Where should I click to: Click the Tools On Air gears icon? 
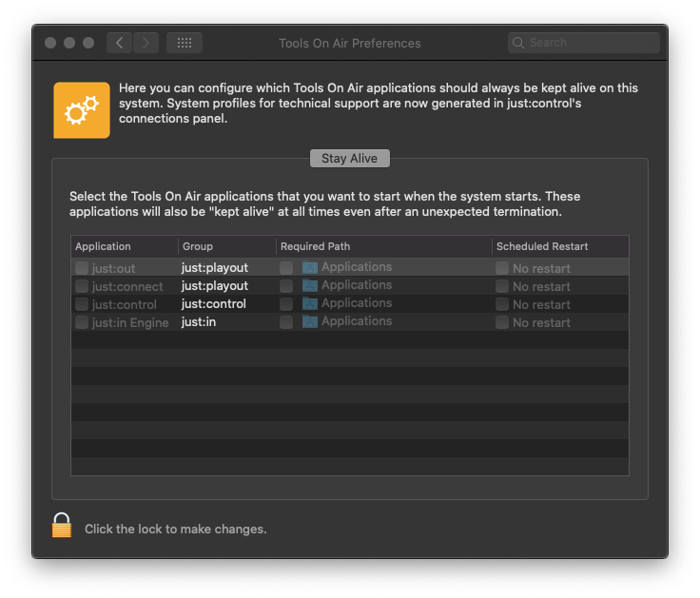click(x=82, y=109)
